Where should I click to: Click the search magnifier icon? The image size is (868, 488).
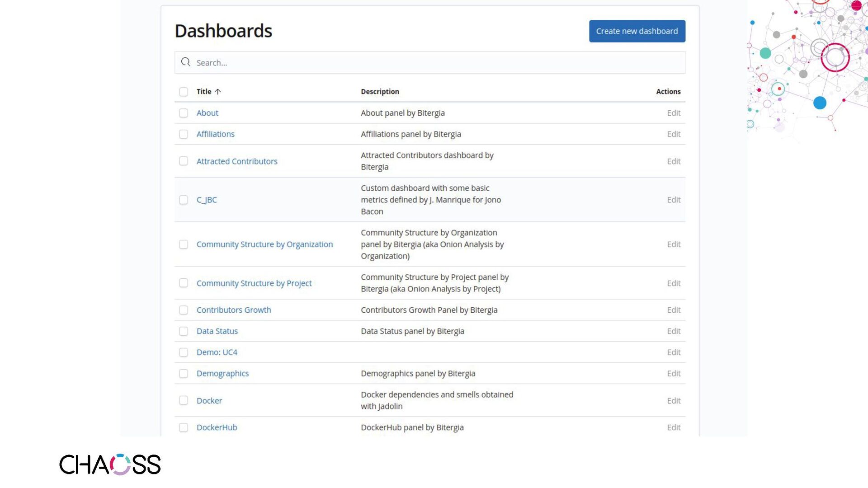click(x=185, y=62)
